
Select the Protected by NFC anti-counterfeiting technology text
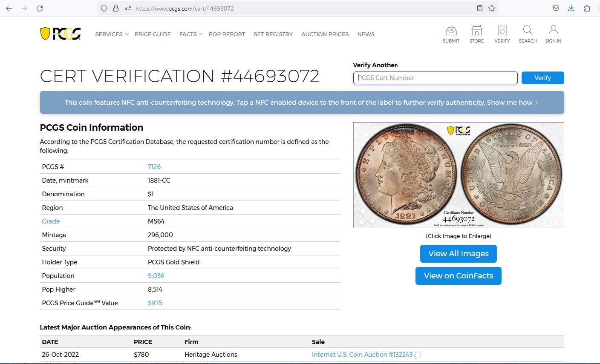(219, 249)
